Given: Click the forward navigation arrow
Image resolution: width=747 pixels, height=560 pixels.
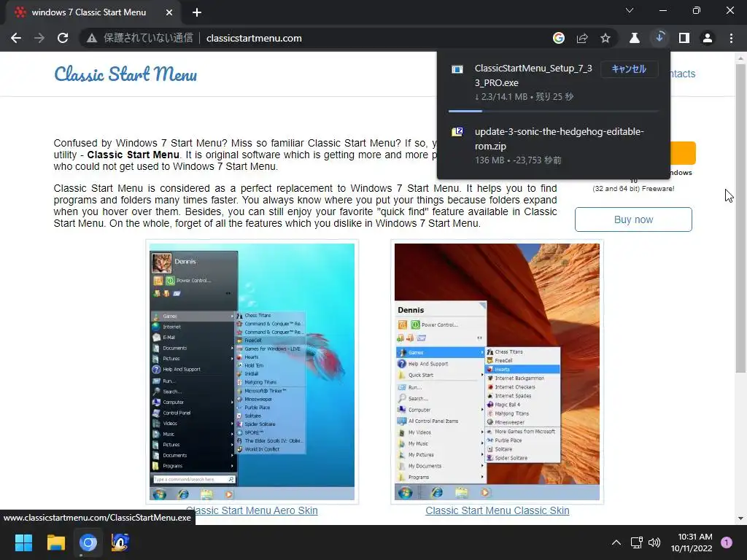Looking at the screenshot, I should click(x=39, y=38).
